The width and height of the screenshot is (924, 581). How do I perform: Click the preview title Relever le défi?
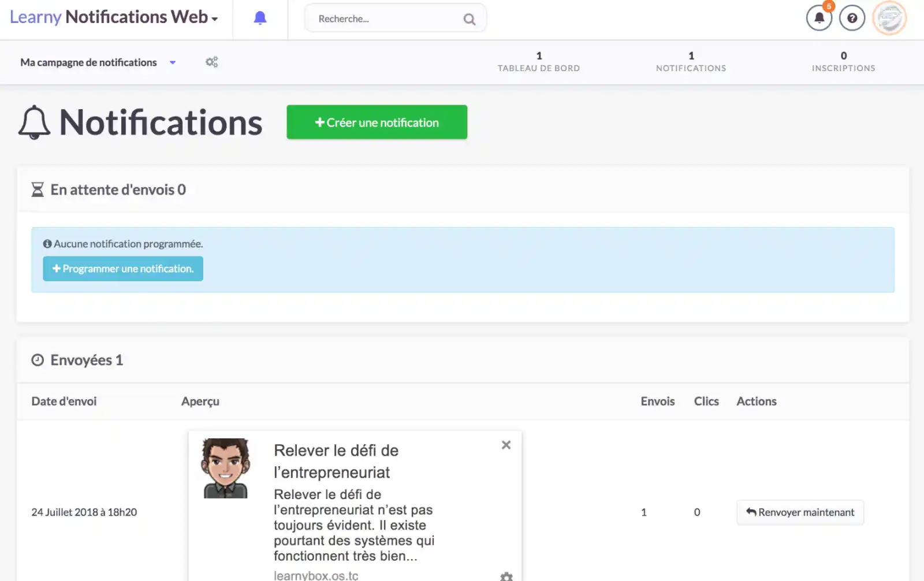[x=336, y=461]
